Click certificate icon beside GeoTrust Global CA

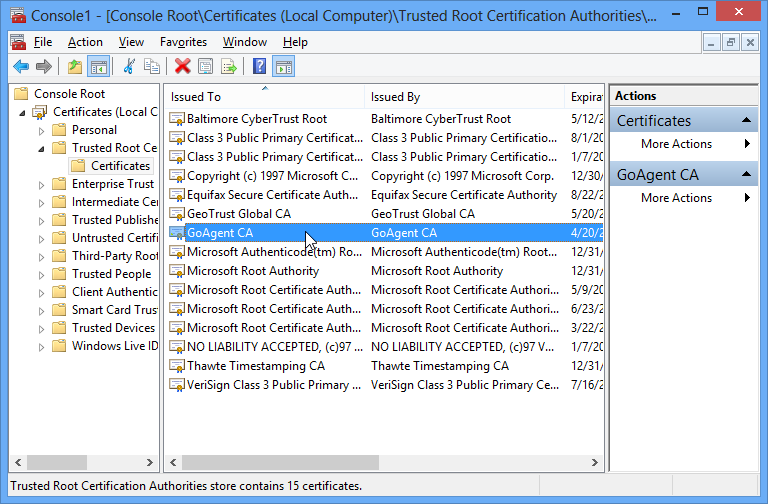coord(176,214)
